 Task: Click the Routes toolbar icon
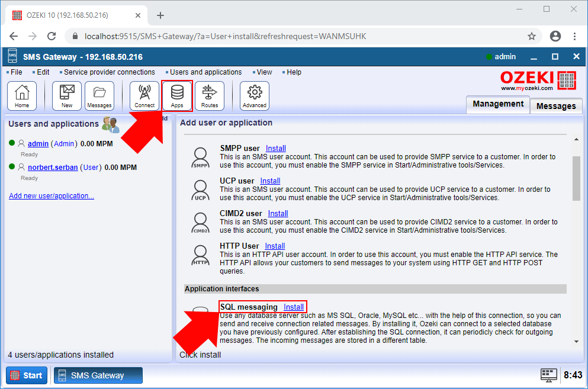point(211,95)
